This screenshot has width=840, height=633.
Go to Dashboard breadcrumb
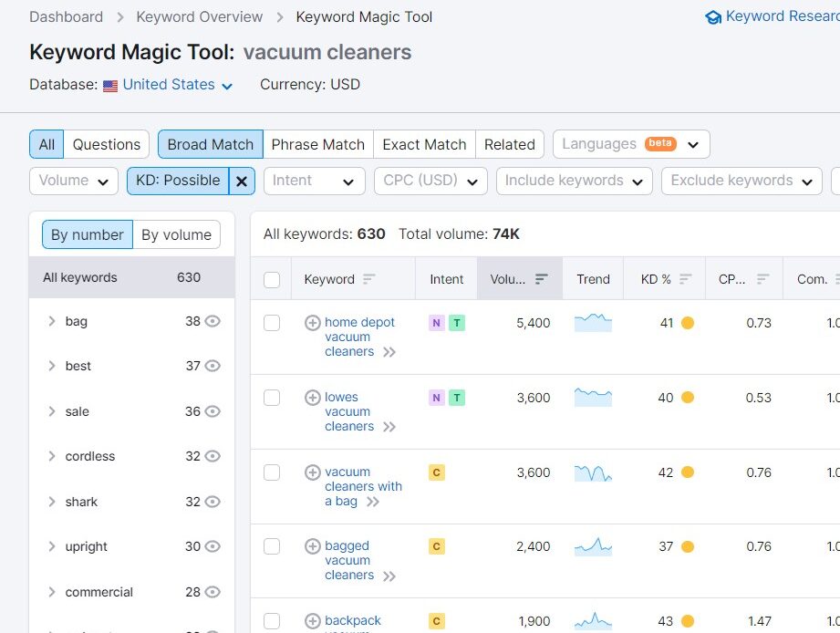[x=67, y=17]
